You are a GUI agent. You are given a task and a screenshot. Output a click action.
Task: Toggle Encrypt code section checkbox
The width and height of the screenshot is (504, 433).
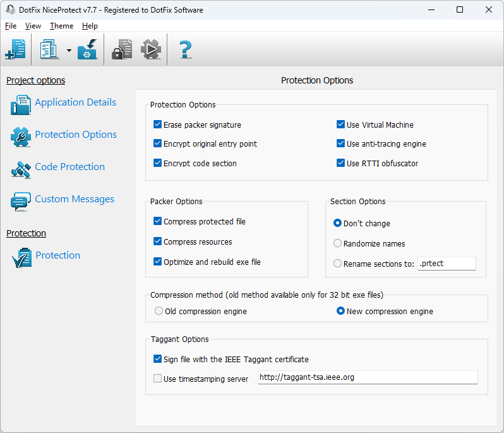(x=157, y=163)
